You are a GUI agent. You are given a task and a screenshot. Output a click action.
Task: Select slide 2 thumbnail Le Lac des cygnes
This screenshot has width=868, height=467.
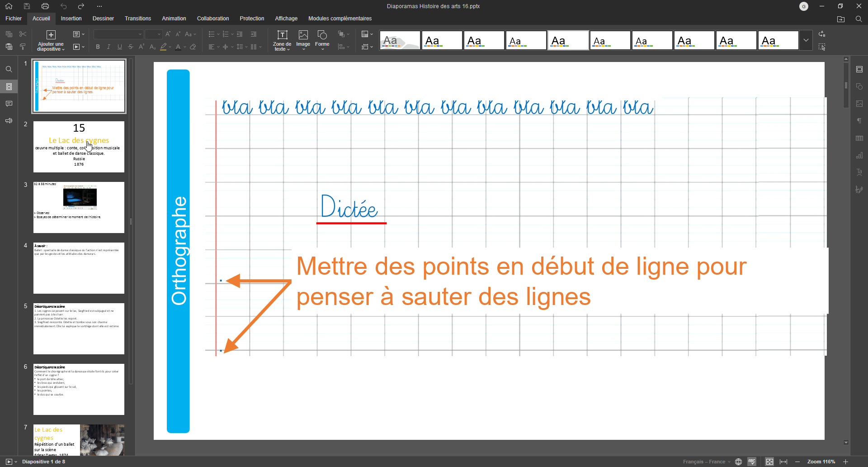click(x=79, y=147)
